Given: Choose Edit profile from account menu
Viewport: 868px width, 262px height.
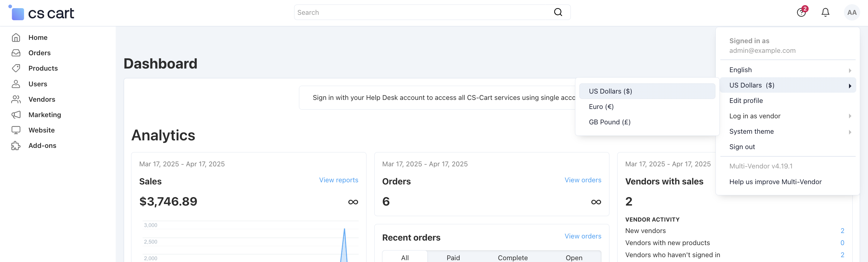Looking at the screenshot, I should pyautogui.click(x=788, y=101).
